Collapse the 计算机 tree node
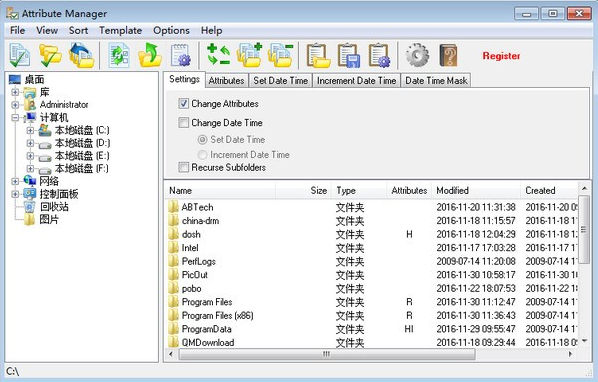This screenshot has height=382, width=598. click(x=15, y=117)
